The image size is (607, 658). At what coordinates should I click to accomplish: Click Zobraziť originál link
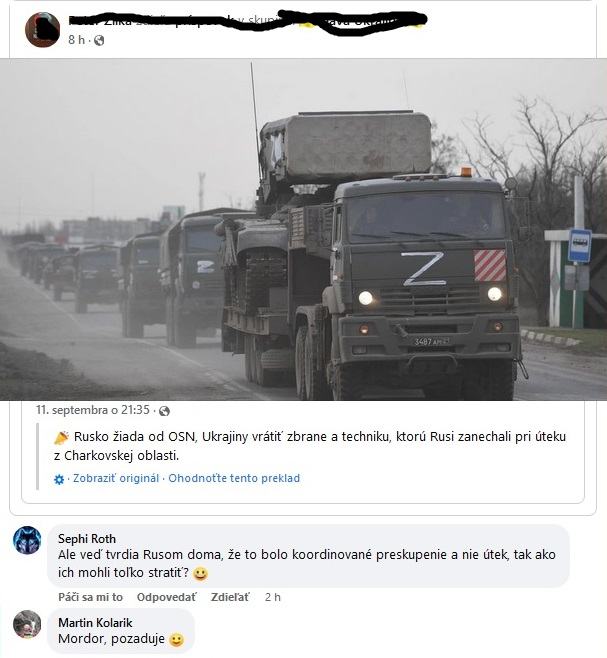coord(116,478)
